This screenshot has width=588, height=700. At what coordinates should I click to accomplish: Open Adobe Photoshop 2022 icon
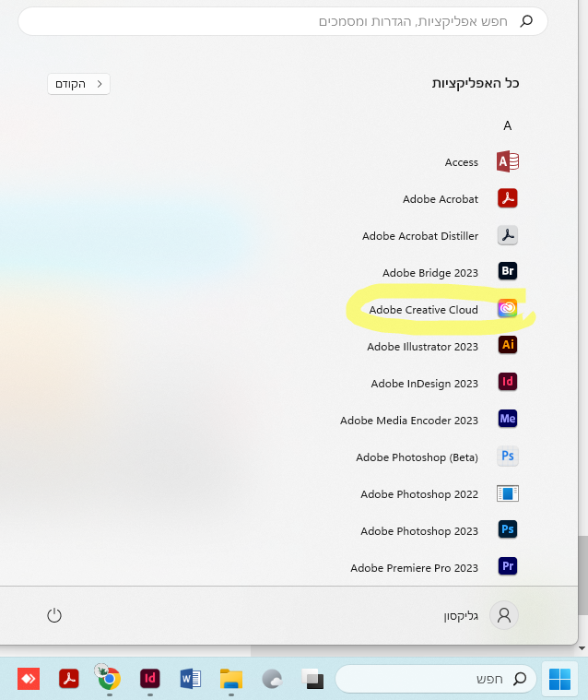pyautogui.click(x=508, y=493)
